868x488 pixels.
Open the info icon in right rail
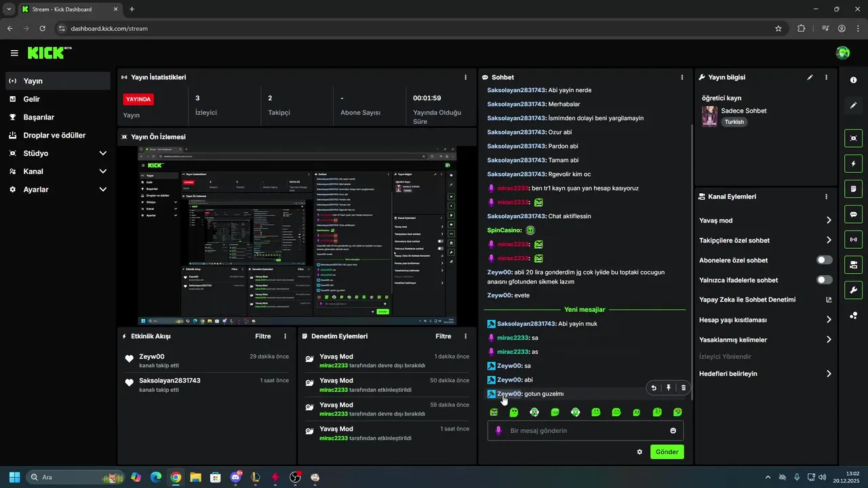pyautogui.click(x=853, y=80)
